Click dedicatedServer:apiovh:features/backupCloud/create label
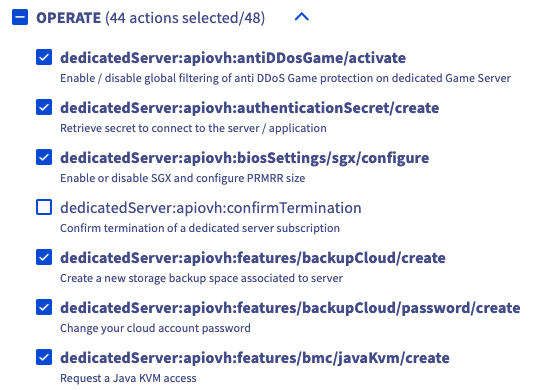This screenshot has width=544, height=390. coord(253,258)
